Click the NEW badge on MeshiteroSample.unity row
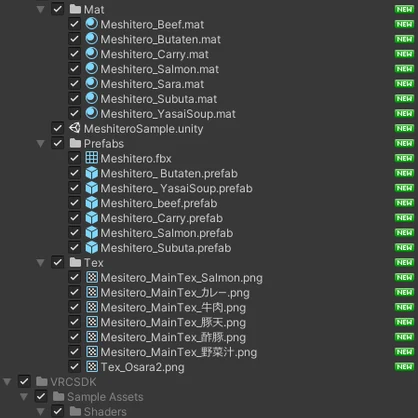The width and height of the screenshot is (418, 418). [404, 128]
